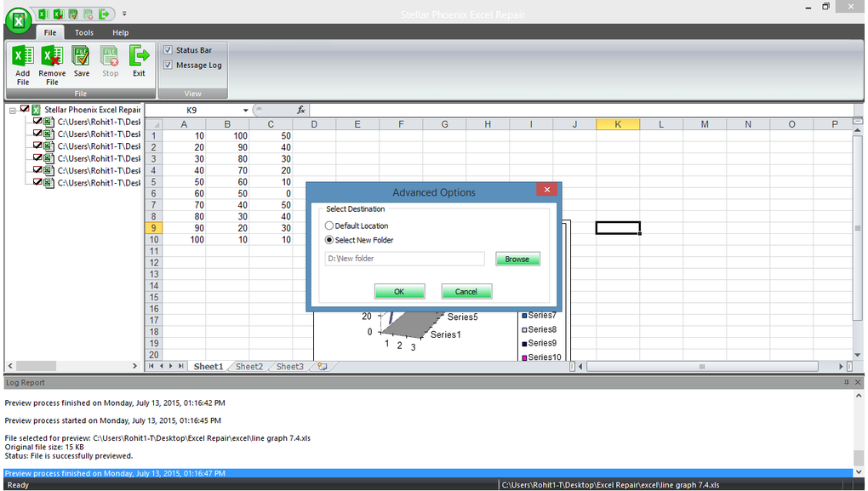Switch to the Sheet2 tab
Viewport: 868px width, 491px height.
[249, 367]
